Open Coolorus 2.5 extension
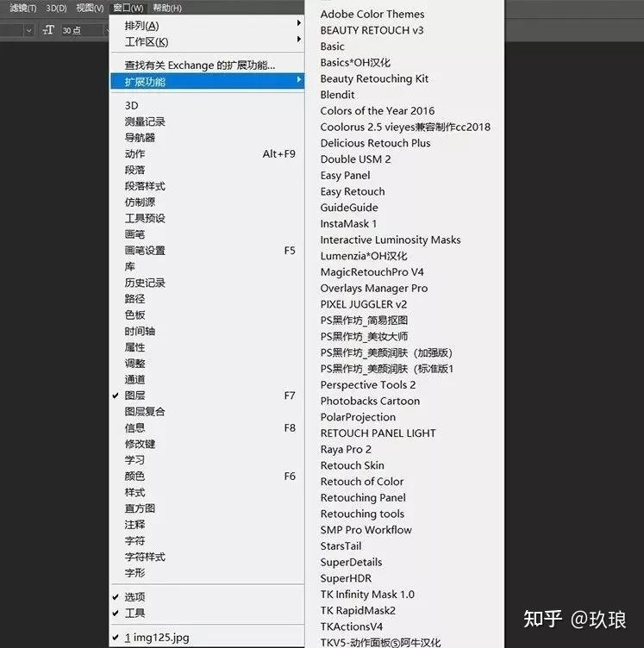The image size is (644, 648). tap(404, 127)
